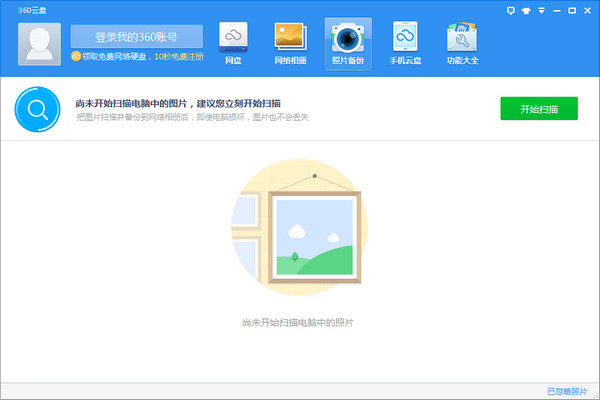Open the feedback message icon in title bar
Image resolution: width=600 pixels, height=400 pixels.
[x=513, y=9]
